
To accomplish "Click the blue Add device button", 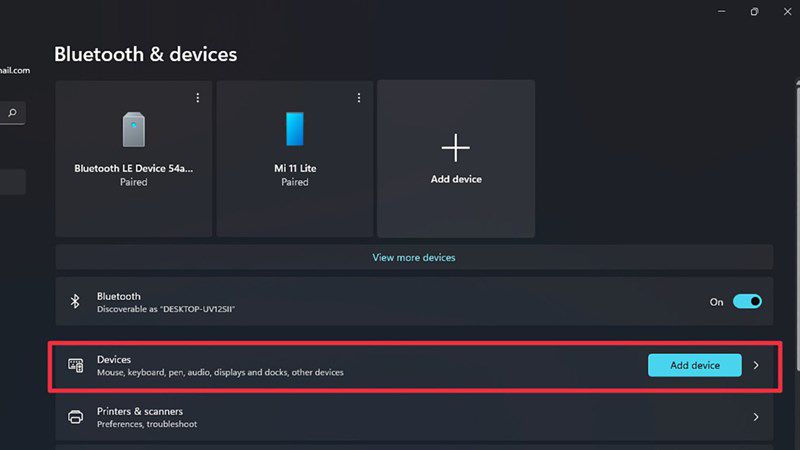I will (x=694, y=365).
